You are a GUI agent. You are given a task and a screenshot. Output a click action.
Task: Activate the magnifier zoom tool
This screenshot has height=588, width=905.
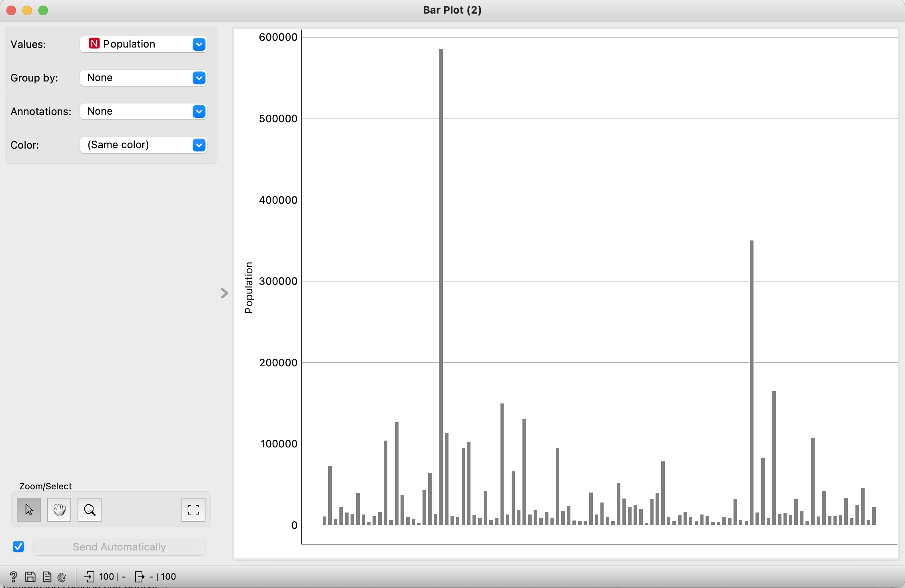point(89,510)
